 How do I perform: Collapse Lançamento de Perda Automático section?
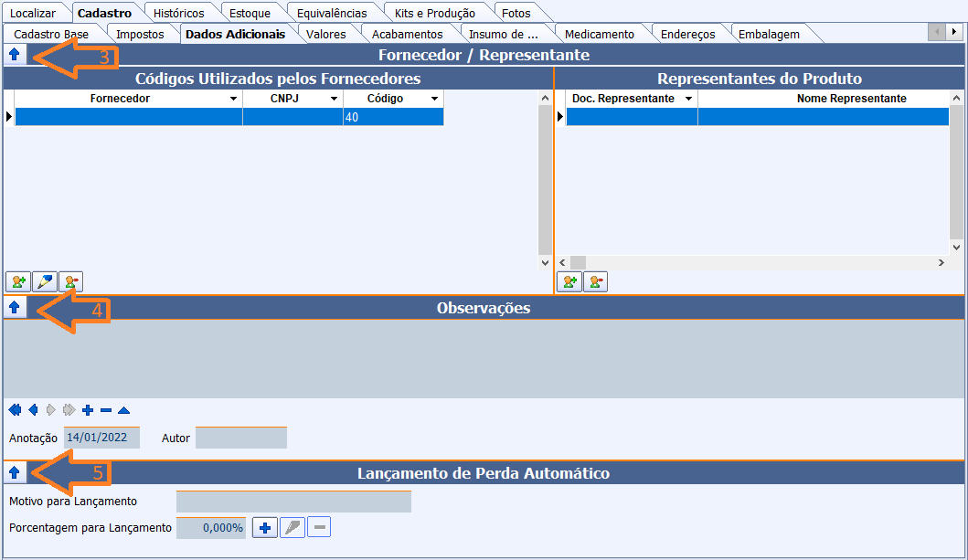(14, 472)
